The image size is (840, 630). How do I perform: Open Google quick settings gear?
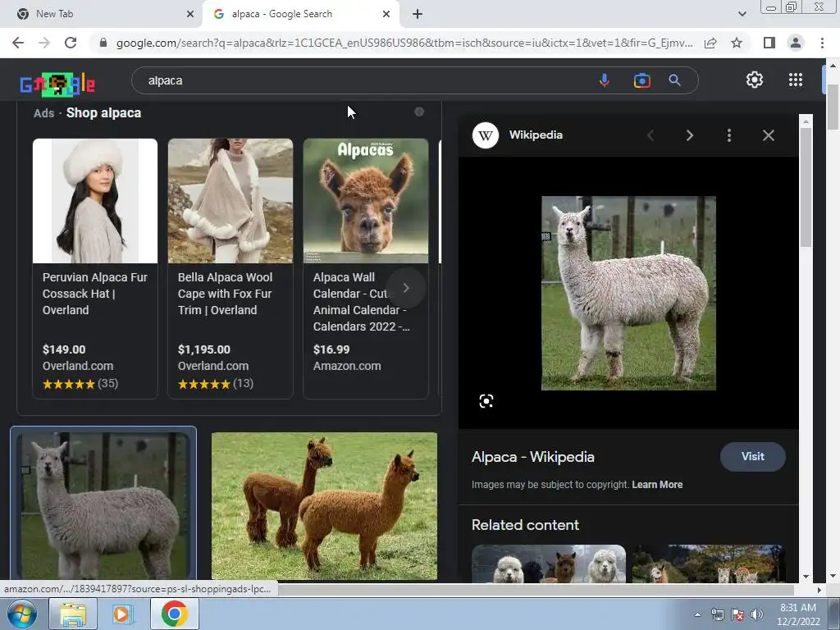pos(755,80)
